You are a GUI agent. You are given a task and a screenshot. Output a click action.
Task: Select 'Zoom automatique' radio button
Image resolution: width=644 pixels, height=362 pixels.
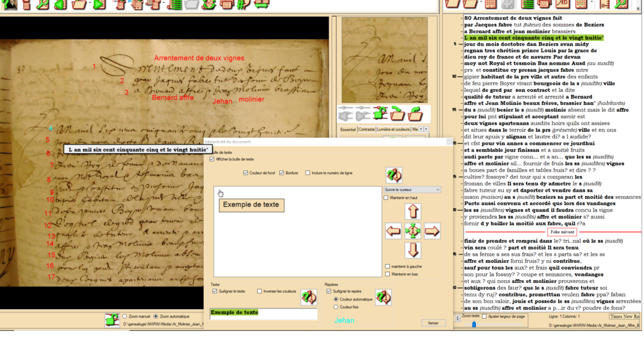pyautogui.click(x=156, y=317)
